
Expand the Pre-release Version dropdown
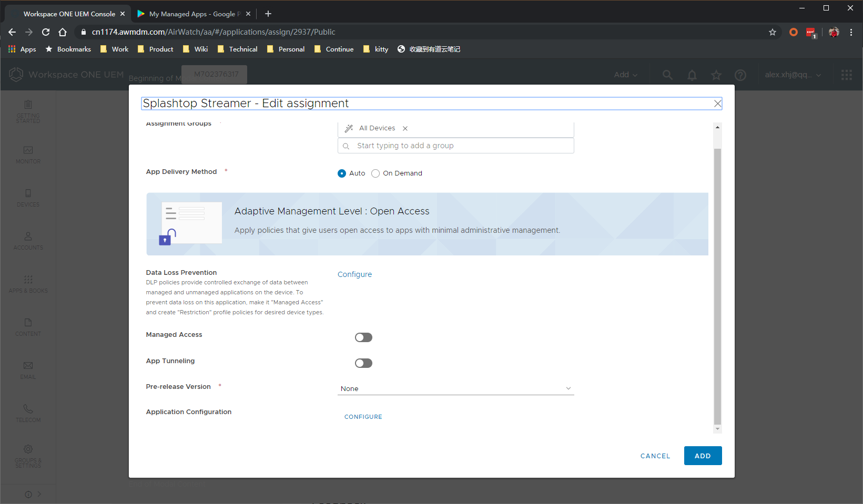pyautogui.click(x=455, y=388)
